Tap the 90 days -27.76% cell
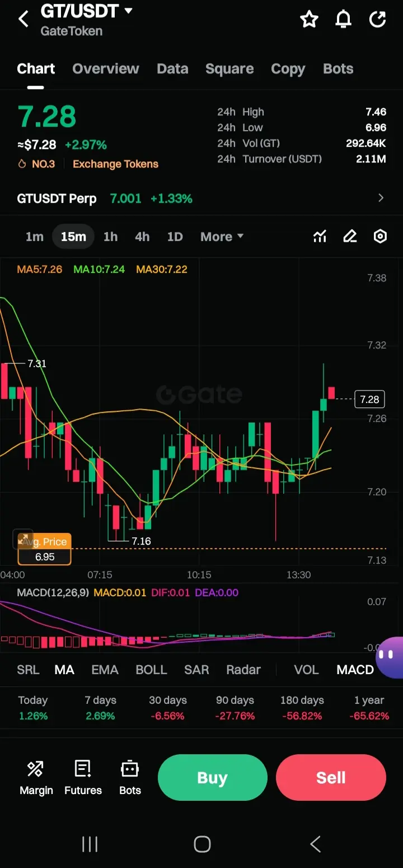 click(235, 708)
